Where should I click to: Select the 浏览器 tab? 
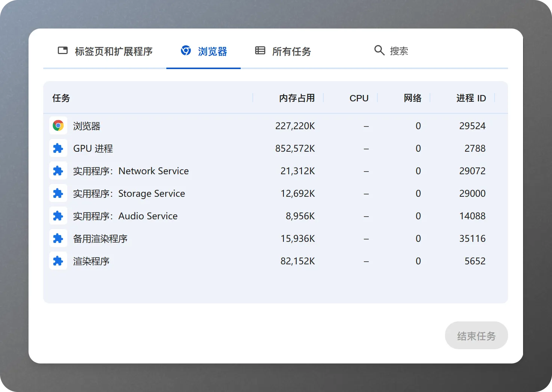click(212, 51)
